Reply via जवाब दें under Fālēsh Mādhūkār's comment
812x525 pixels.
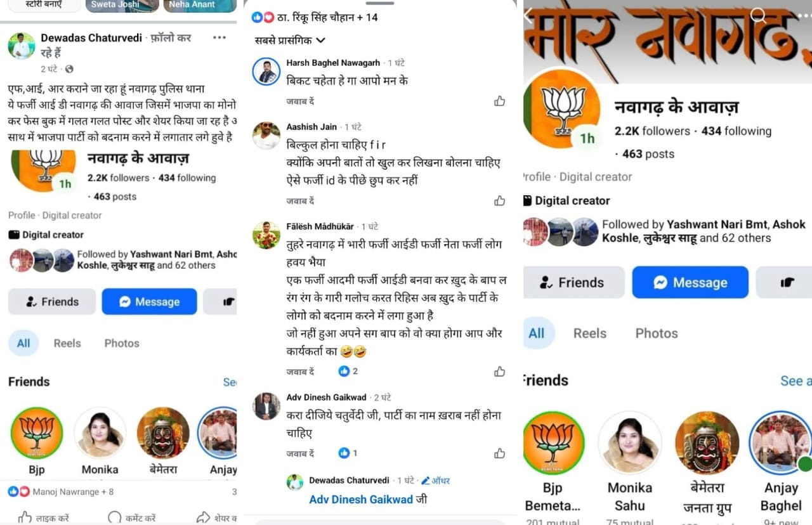pos(300,372)
